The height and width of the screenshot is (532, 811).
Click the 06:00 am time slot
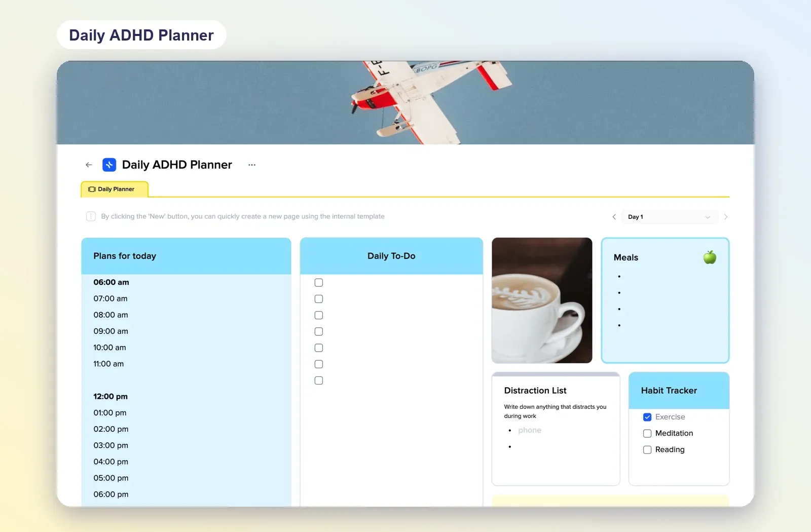(111, 282)
